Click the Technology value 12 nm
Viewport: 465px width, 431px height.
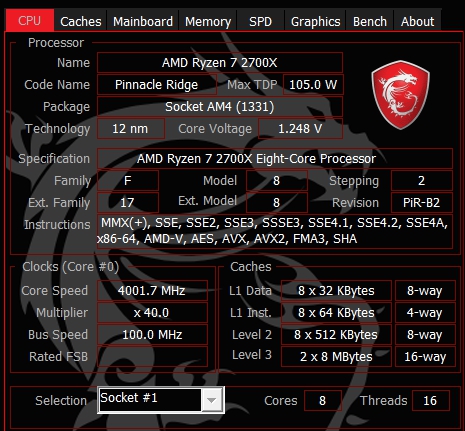point(131,129)
